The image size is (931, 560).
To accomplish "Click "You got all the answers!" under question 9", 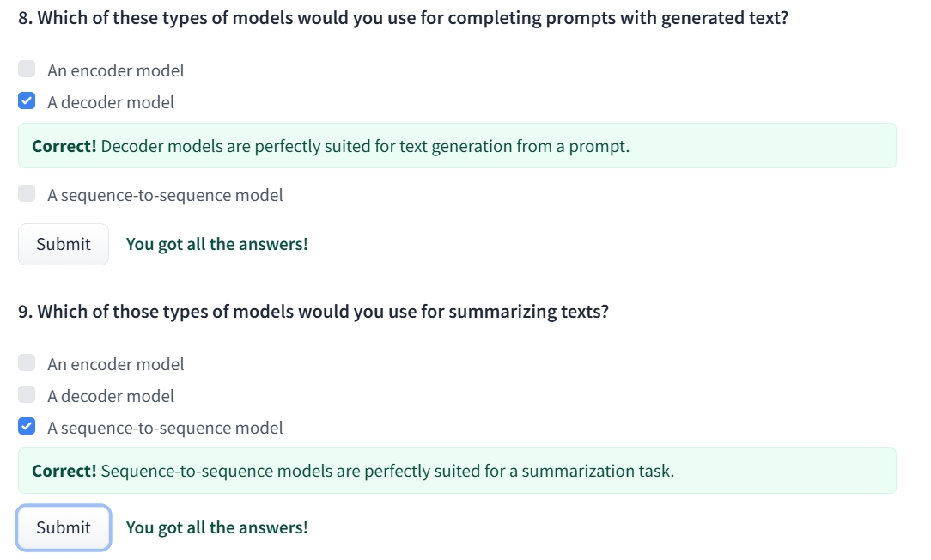I will click(216, 527).
